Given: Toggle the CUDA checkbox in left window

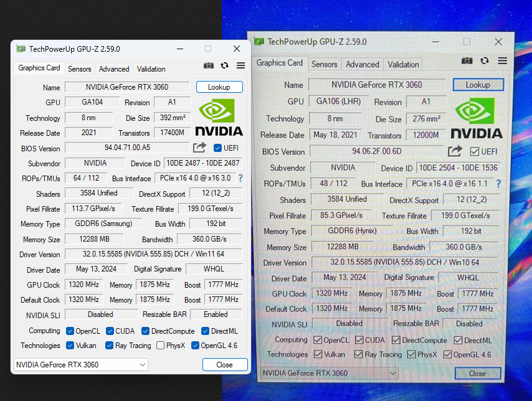Looking at the screenshot, I should (110, 331).
